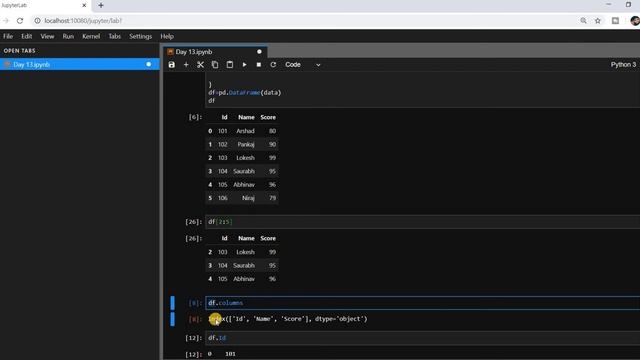The height and width of the screenshot is (360, 640).
Task: Click the [26]: input prompt beside df[2:5]
Action: tap(193, 222)
